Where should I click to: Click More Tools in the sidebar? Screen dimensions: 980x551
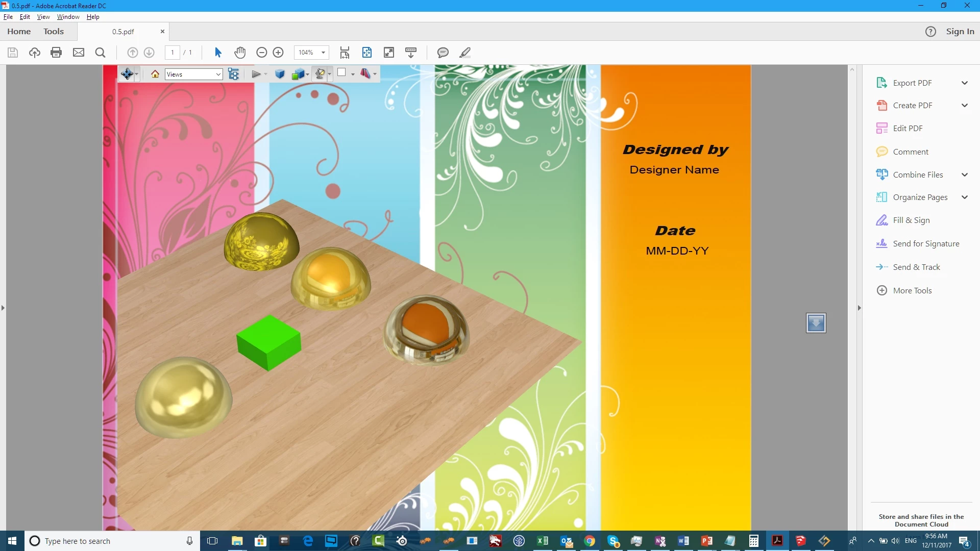(912, 291)
